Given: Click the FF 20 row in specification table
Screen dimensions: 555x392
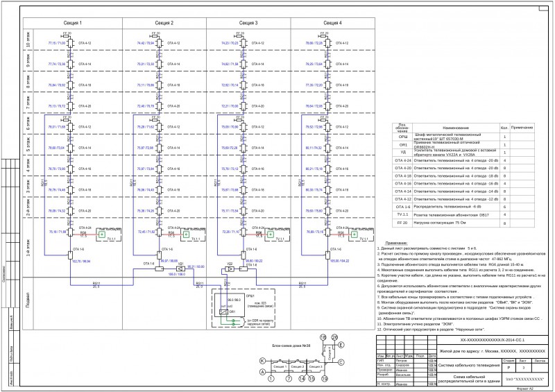Looking at the screenshot, I should [x=463, y=223].
